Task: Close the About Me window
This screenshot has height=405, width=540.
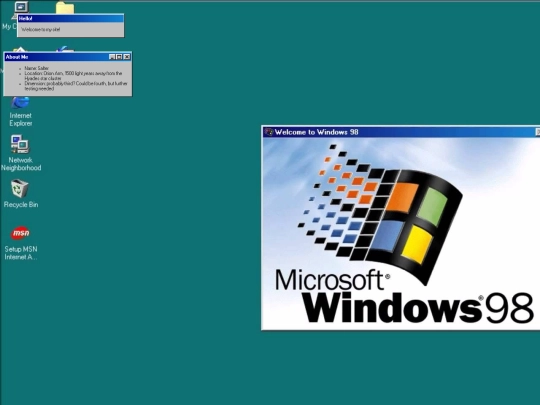Action: pos(127,57)
